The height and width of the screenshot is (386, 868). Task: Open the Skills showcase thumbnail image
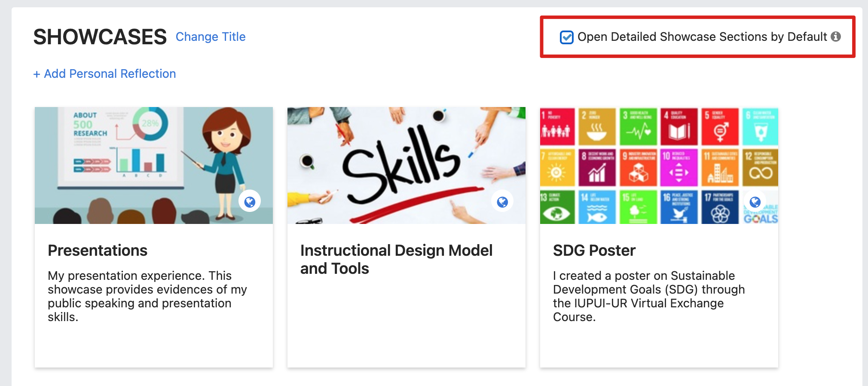[x=406, y=165]
